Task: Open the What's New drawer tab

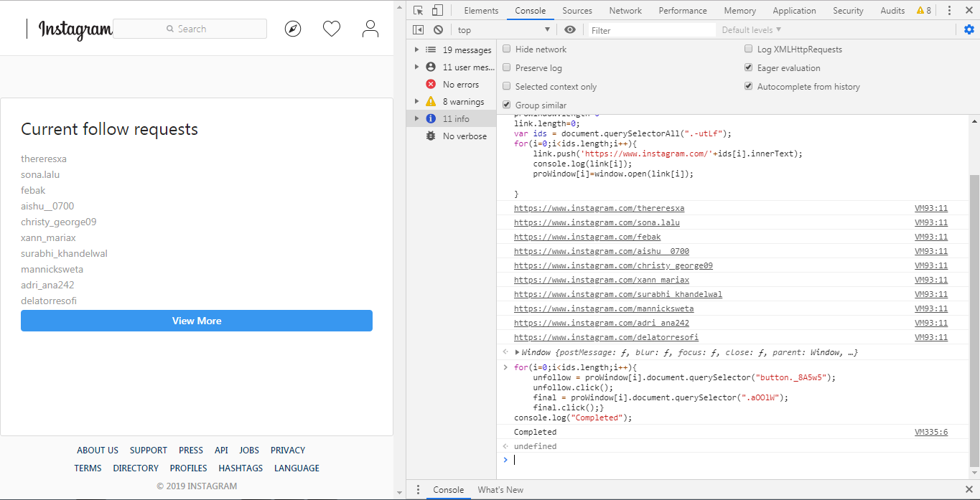Action: tap(500, 490)
